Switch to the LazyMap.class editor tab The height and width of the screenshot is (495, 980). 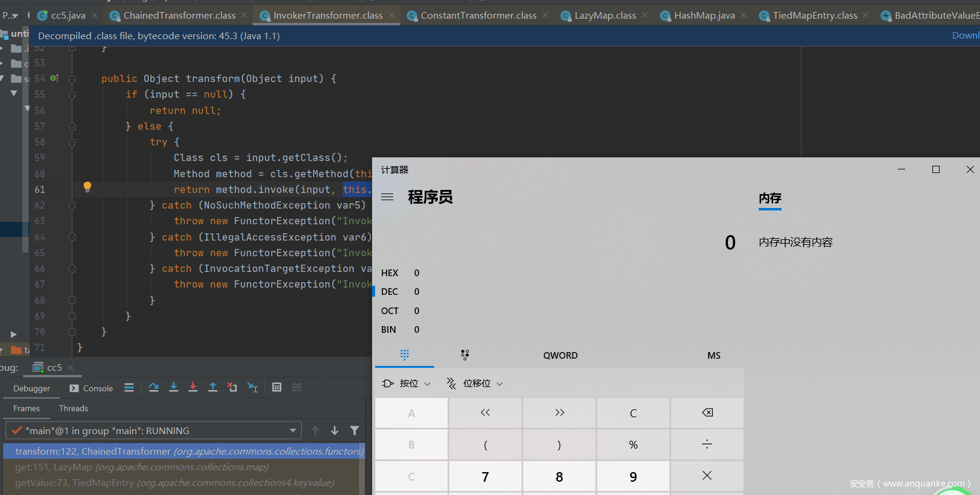(604, 16)
